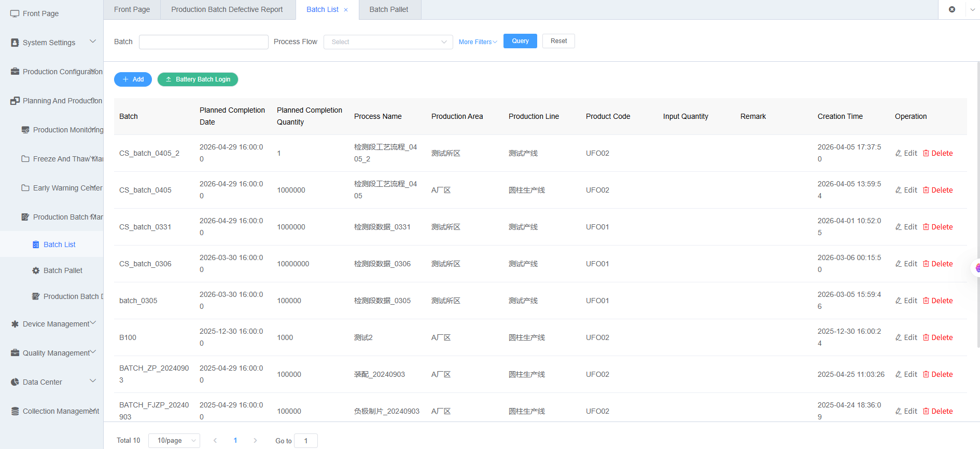Click the trash icon for CS_batch_0405

click(926, 190)
